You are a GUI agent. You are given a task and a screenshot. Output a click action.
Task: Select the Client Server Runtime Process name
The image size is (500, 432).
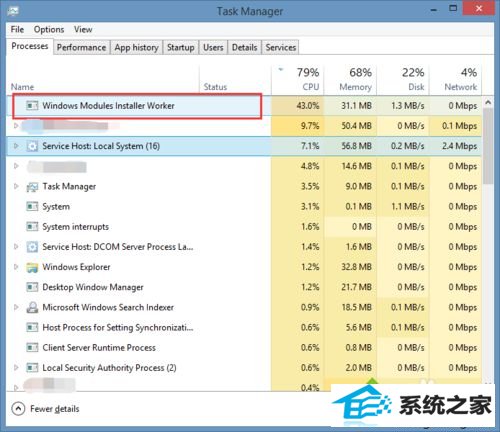click(99, 348)
